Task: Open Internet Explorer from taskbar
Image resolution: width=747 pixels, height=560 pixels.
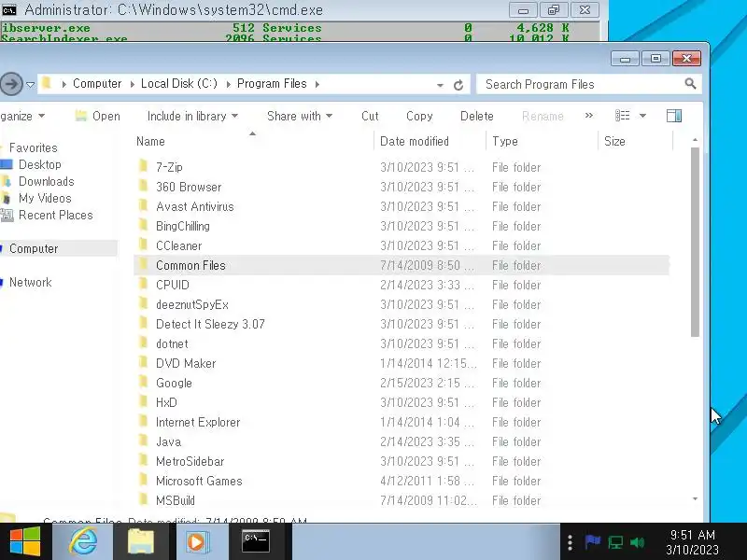Action: point(83,541)
